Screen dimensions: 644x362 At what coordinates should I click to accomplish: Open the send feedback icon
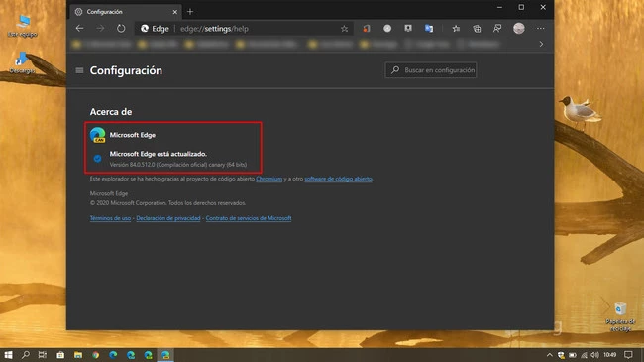coord(497,29)
